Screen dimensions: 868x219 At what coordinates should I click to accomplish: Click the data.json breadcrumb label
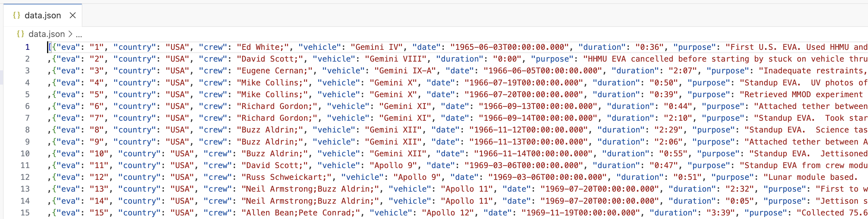pyautogui.click(x=47, y=34)
